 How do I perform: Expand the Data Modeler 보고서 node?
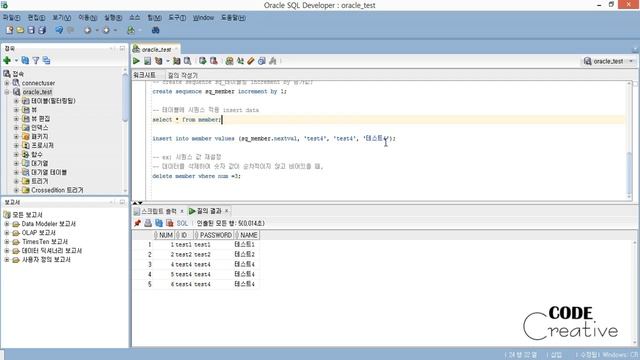7,224
